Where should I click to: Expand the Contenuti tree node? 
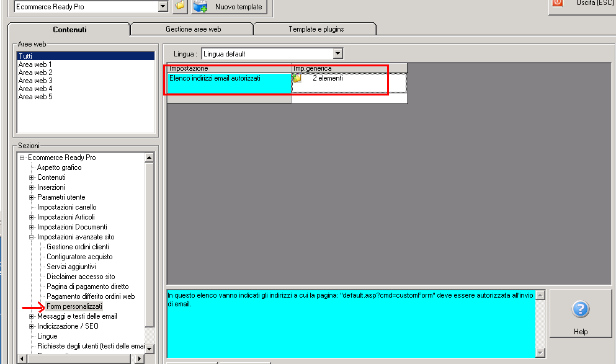tap(32, 177)
